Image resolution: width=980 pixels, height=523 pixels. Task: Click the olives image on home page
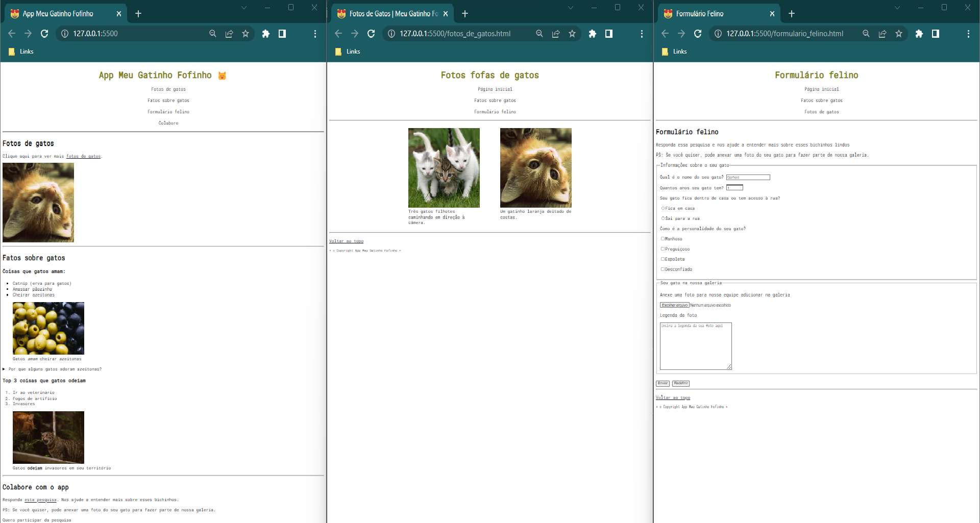(48, 328)
